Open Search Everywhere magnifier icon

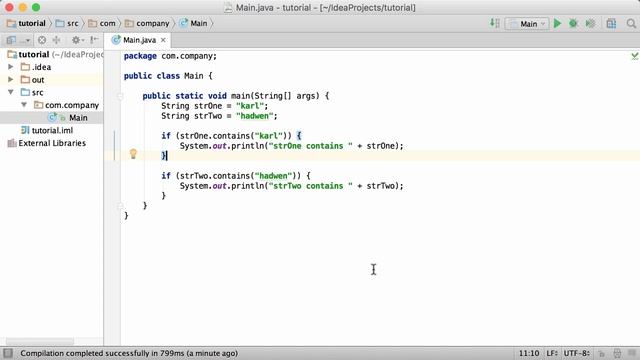(x=631, y=24)
